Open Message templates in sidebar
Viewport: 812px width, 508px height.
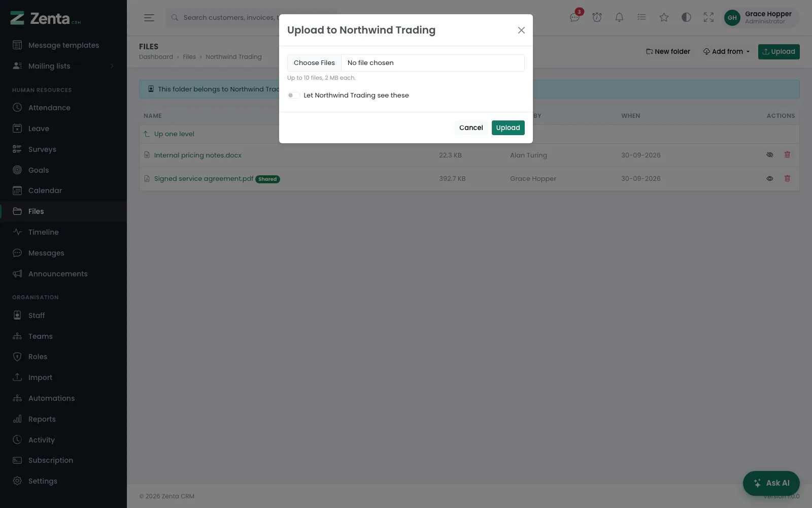(x=63, y=45)
